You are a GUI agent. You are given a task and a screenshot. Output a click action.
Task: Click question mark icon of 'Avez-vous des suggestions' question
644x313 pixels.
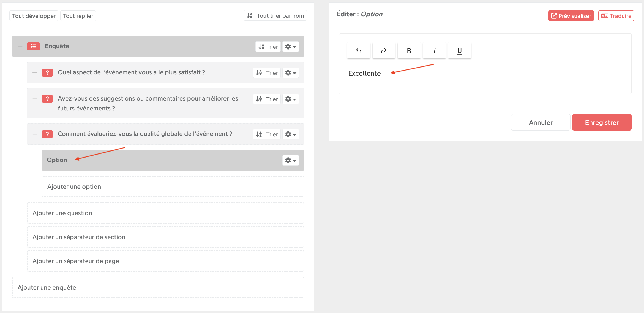pyautogui.click(x=47, y=99)
